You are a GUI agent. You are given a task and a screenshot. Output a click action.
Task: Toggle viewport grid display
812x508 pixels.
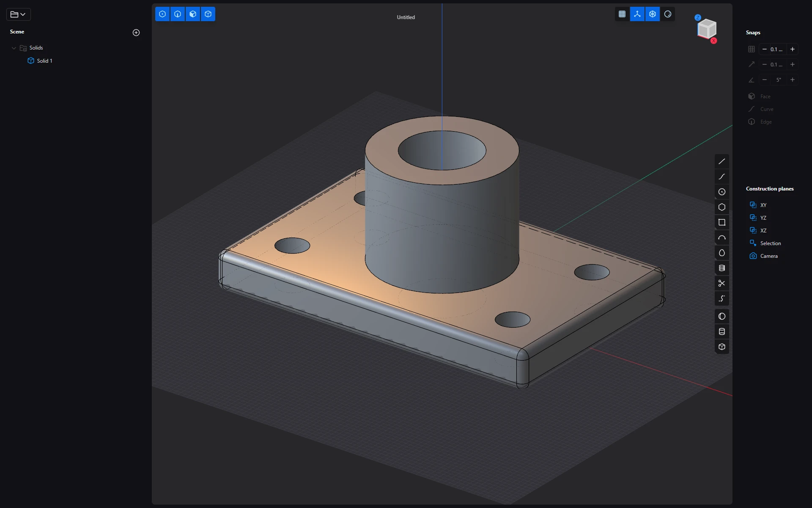(622, 14)
